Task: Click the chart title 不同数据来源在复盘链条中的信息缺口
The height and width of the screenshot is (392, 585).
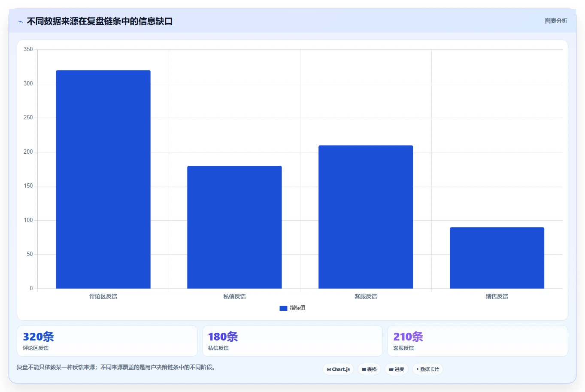Action: pos(100,21)
